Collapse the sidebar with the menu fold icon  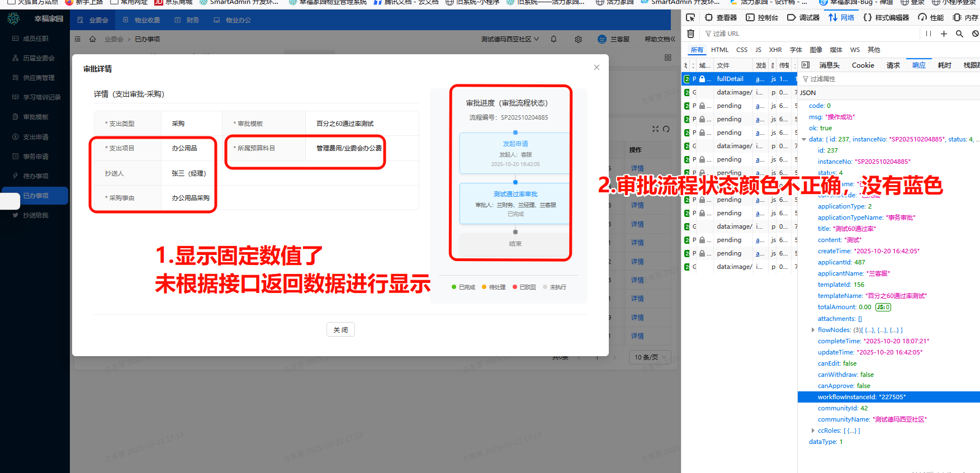coord(78,39)
